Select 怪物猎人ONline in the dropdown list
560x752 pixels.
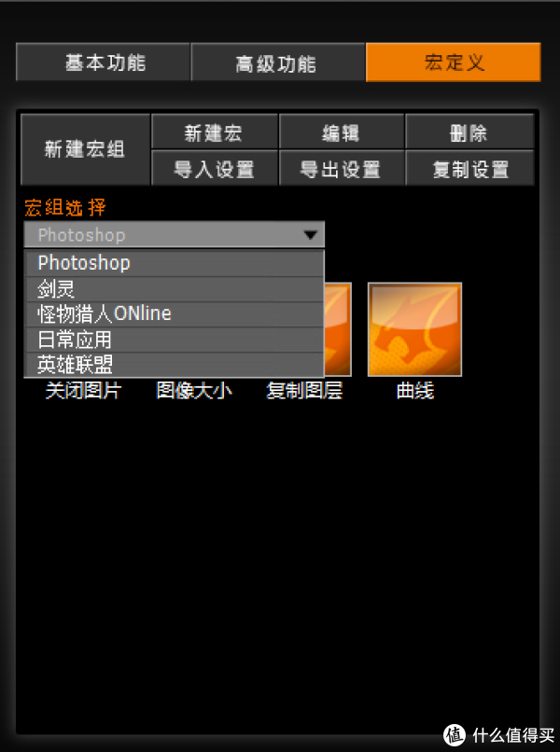click(x=175, y=314)
